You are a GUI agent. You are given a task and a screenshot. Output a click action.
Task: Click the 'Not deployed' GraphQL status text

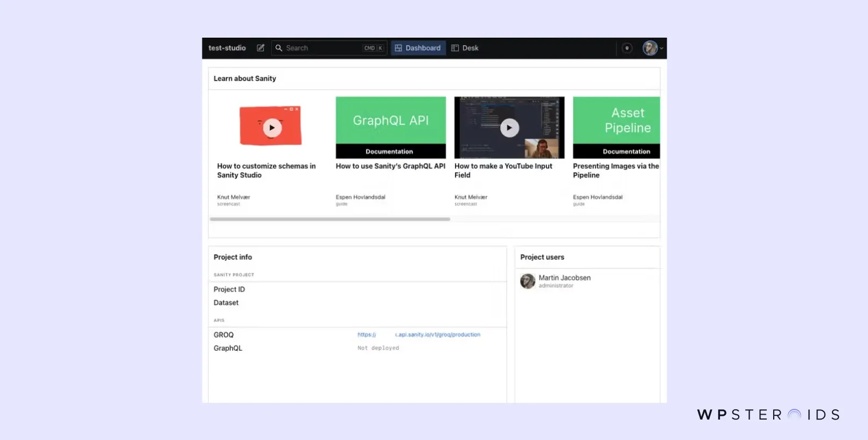(379, 348)
